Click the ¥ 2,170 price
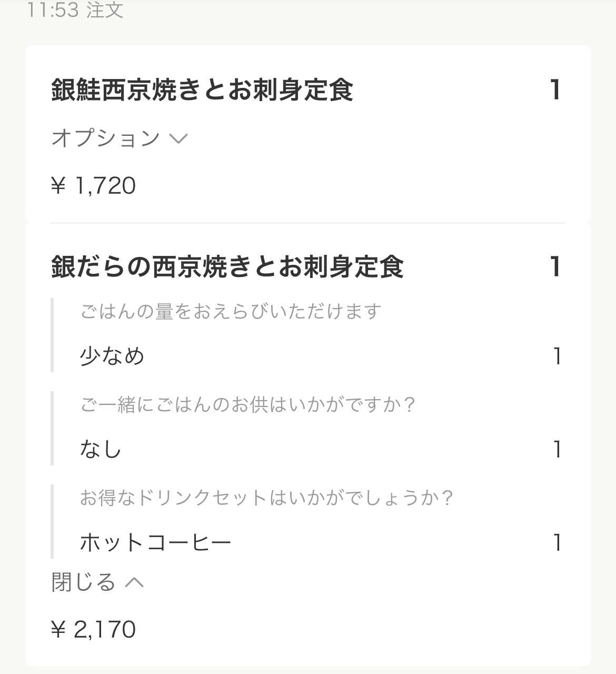Image resolution: width=616 pixels, height=674 pixels. coord(94,629)
